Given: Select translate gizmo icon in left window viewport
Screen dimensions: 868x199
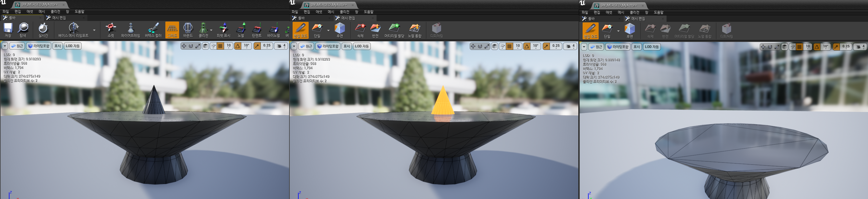Looking at the screenshot, I should tap(184, 46).
